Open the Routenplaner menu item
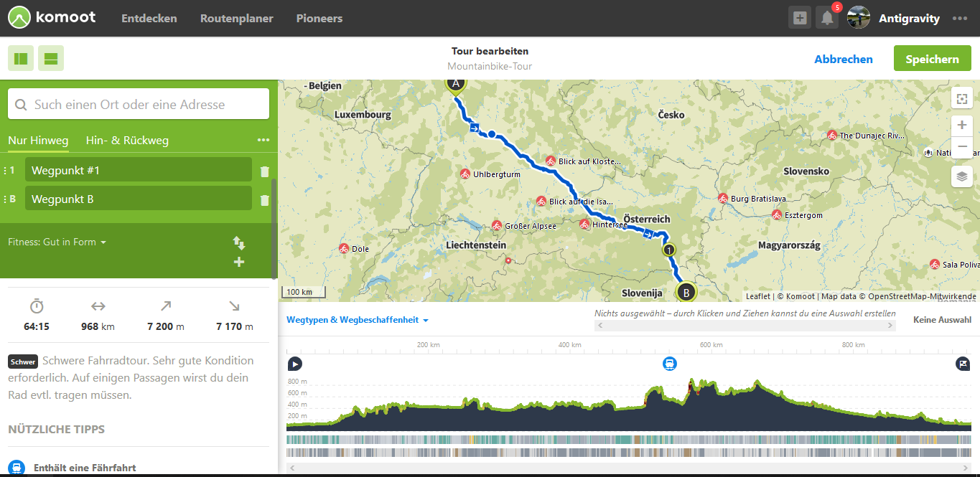Viewport: 980px width, 477px height. [x=236, y=19]
